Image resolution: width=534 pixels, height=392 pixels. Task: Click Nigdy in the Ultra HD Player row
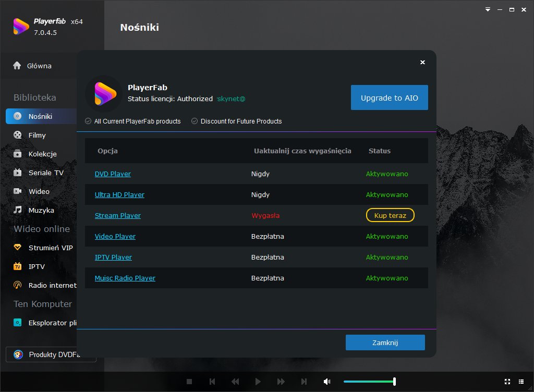click(260, 194)
